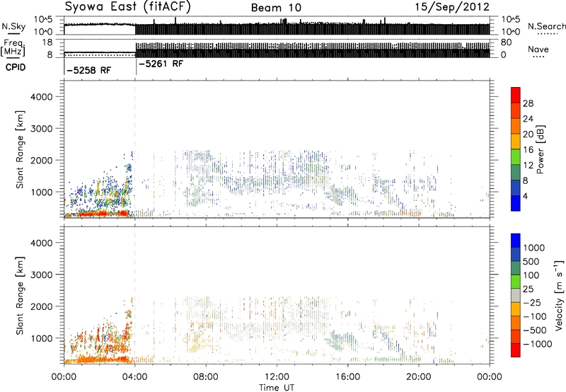This screenshot has width=566, height=392.
Task: Click the blue top segment of Velocity color bar
Action: [x=516, y=241]
